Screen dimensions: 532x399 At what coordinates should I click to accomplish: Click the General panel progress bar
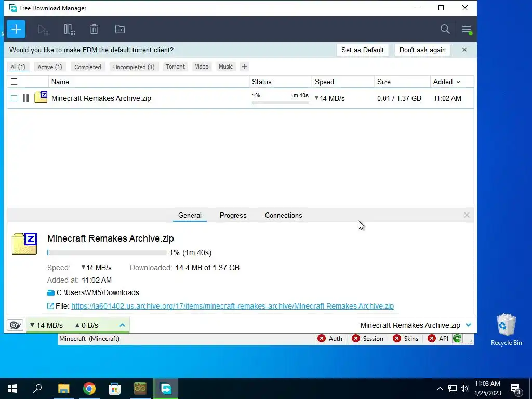click(107, 252)
